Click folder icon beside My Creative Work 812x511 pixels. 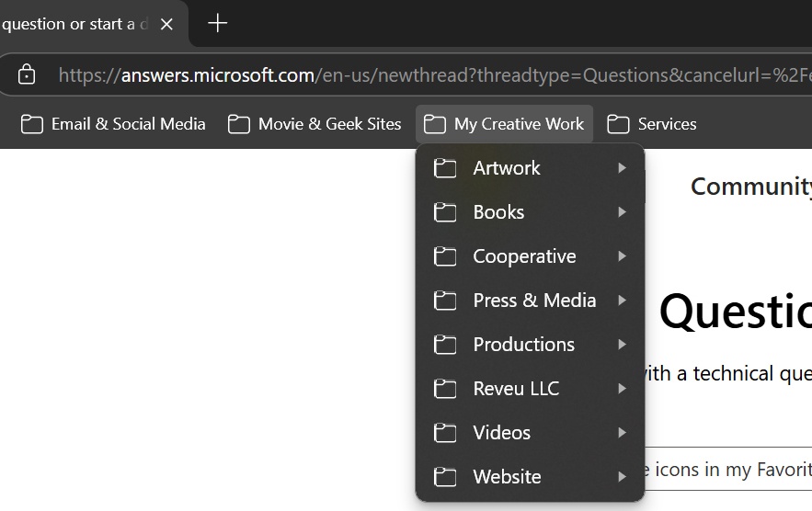434,124
